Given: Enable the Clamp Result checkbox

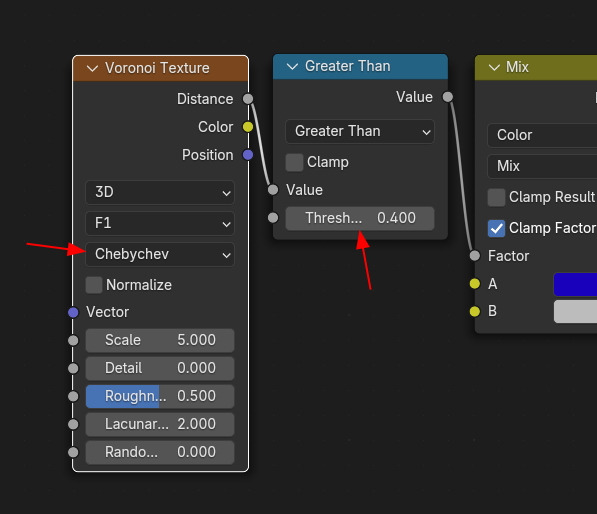Looking at the screenshot, I should [x=496, y=197].
